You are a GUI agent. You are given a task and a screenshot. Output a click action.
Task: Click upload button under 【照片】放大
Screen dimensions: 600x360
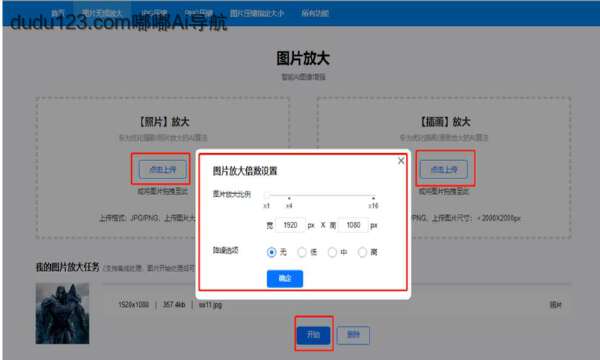pos(163,169)
